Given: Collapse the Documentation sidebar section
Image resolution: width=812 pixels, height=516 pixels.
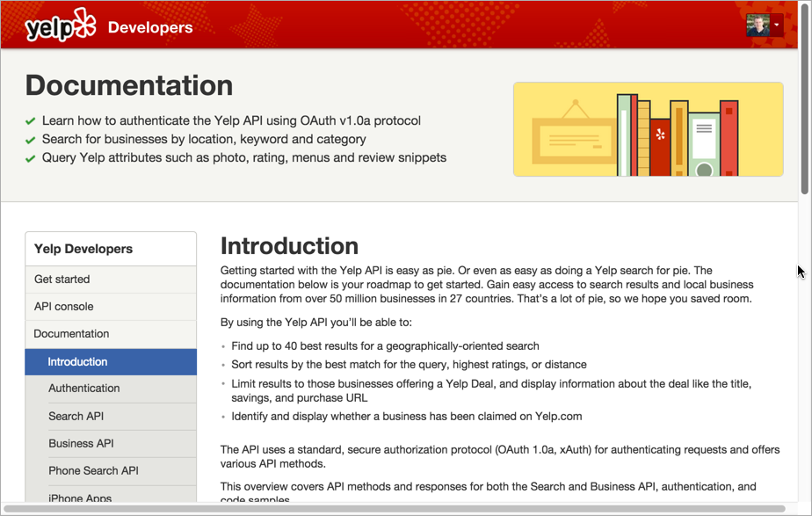Looking at the screenshot, I should [x=71, y=334].
